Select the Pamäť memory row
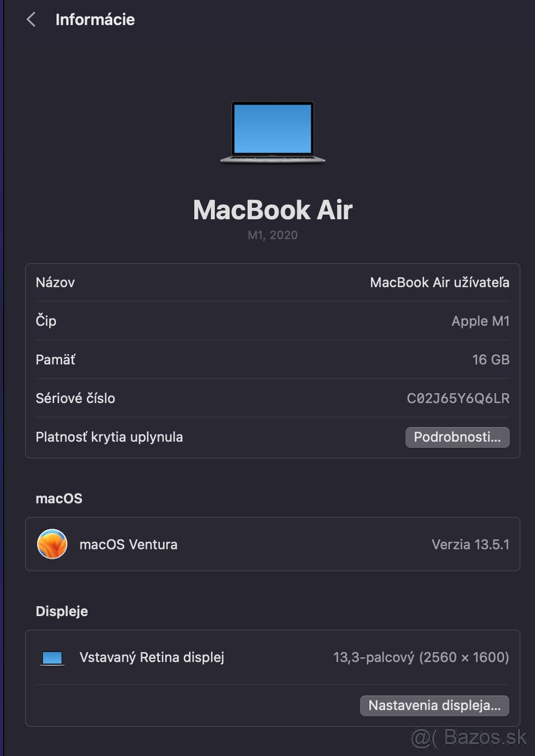 pos(273,359)
